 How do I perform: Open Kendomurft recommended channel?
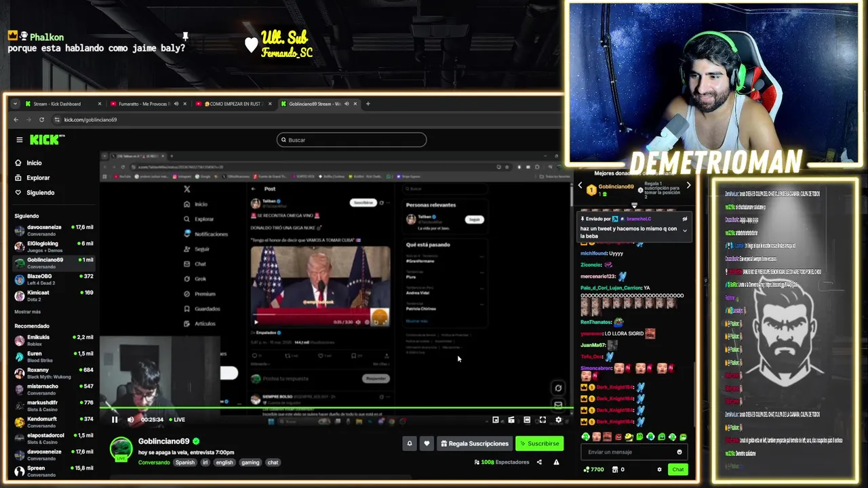click(54, 422)
